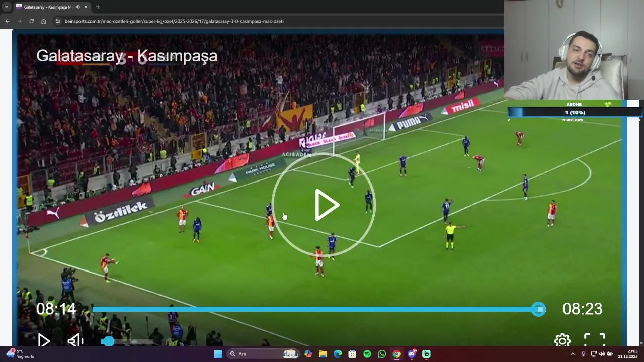This screenshot has width=644, height=362.
Task: Play the video with the large center play button
Action: (x=324, y=205)
